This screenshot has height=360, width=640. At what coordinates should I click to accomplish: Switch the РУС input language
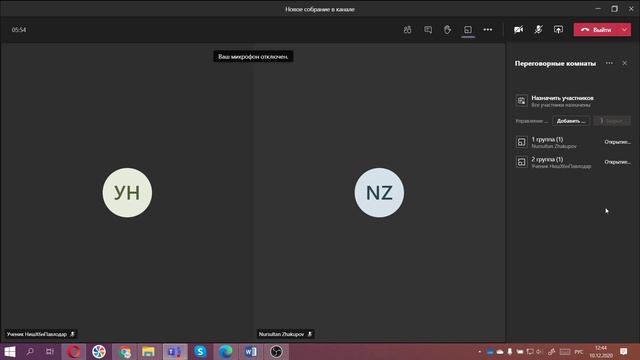point(579,351)
